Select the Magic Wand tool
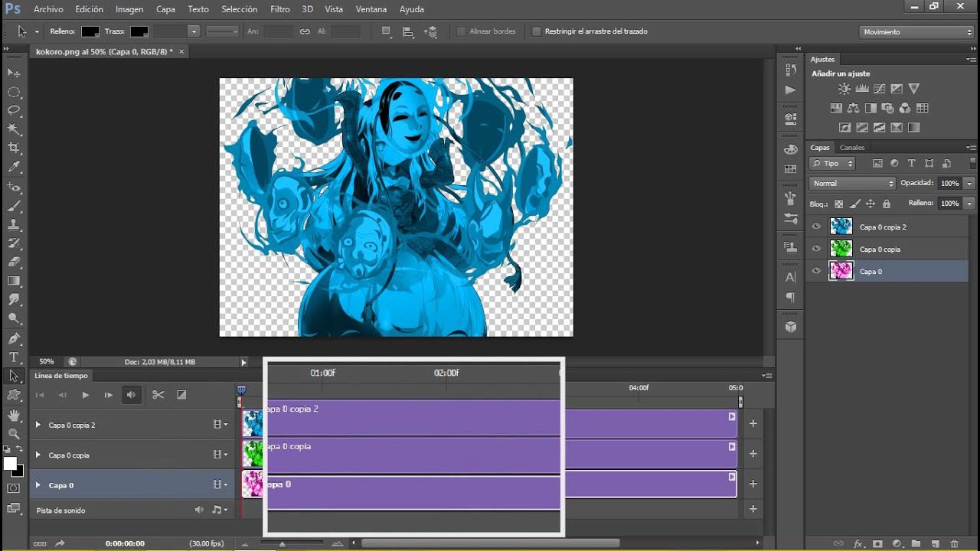 (x=14, y=129)
